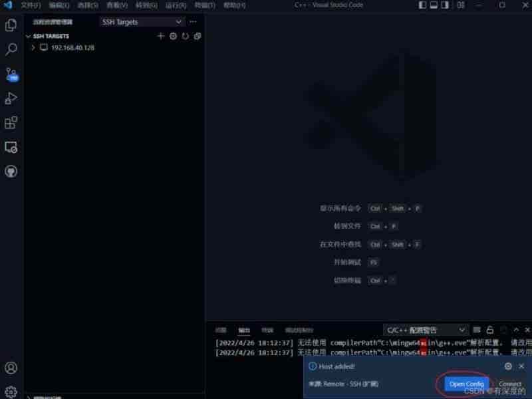Click the Connect button in notification
The width and height of the screenshot is (532, 399).
510,384
